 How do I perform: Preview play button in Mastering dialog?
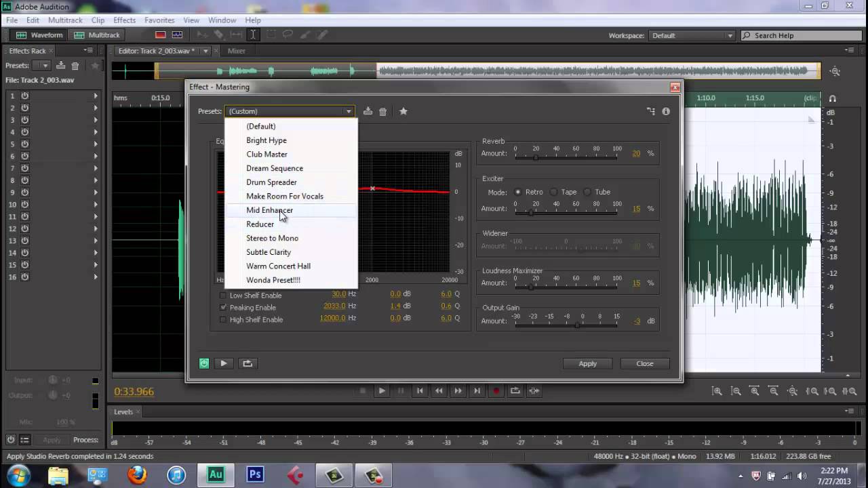[x=223, y=363]
